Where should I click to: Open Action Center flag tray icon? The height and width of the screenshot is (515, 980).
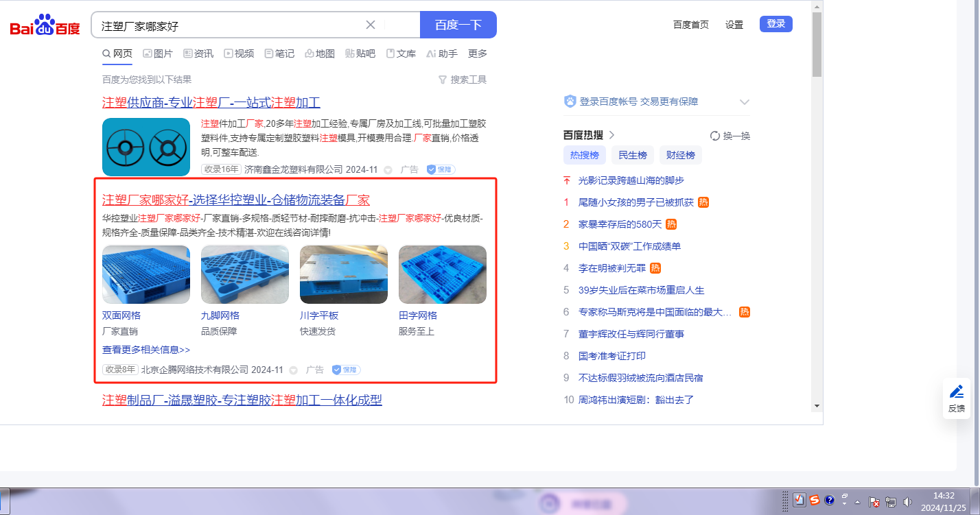pos(874,502)
